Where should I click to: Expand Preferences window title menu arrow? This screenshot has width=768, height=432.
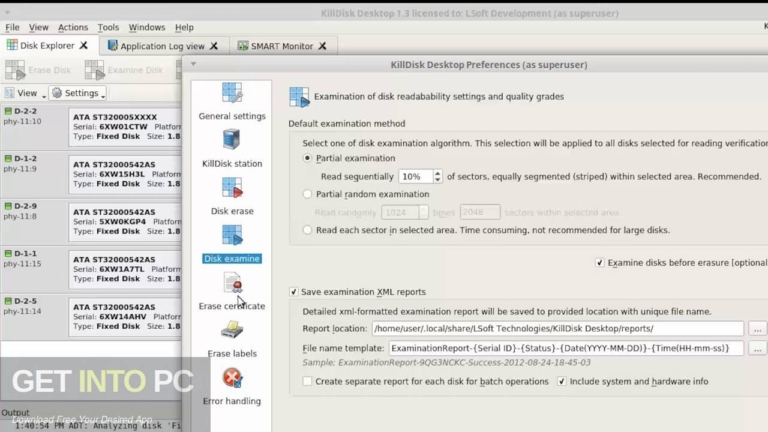coord(193,64)
